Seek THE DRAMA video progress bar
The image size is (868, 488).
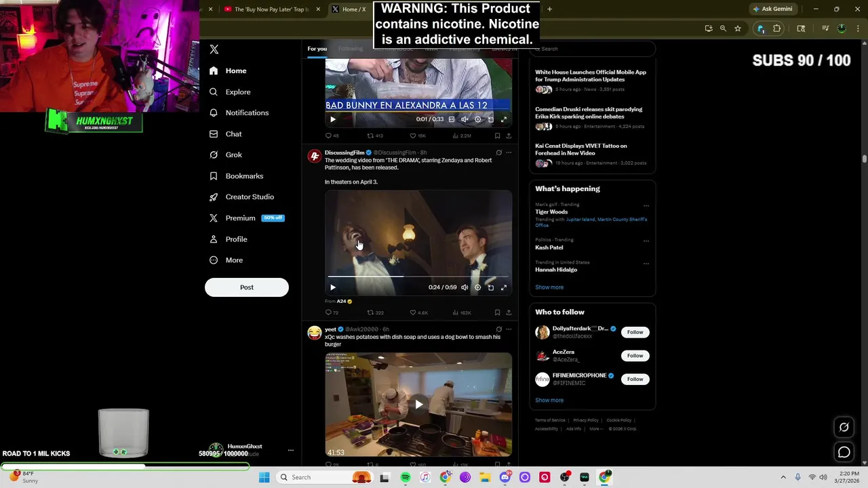click(x=418, y=277)
